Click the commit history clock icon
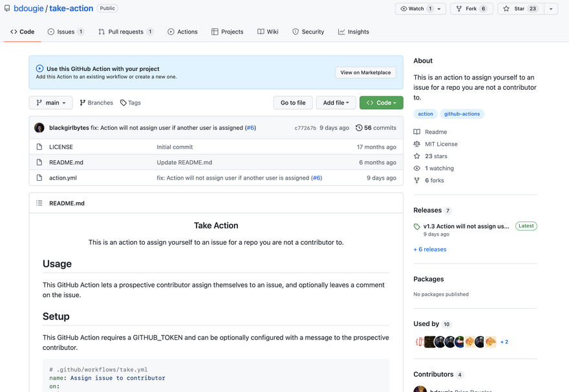The height and width of the screenshot is (392, 569). [x=359, y=128]
